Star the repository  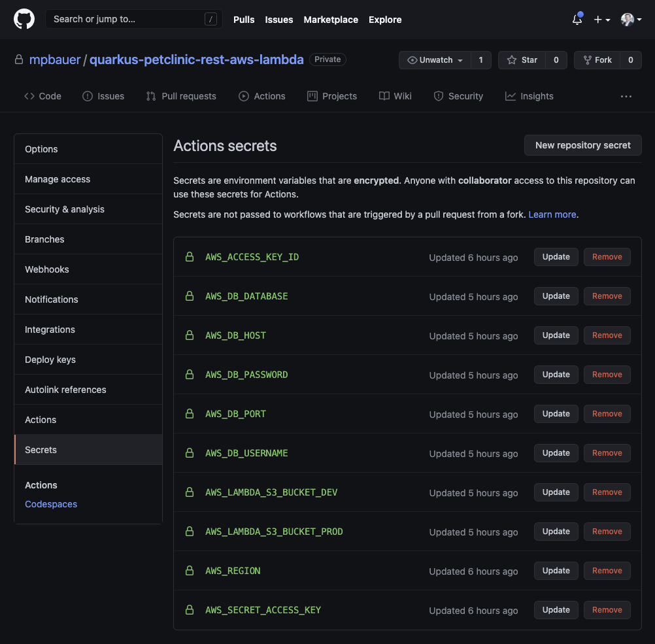coord(522,60)
